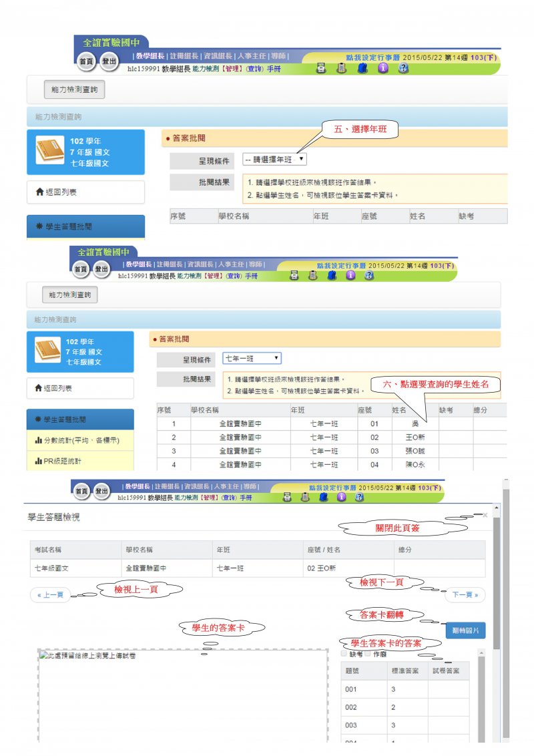Image resolution: width=534 pixels, height=756 pixels.
Task: Click the purple info icon in top header
Action: coord(383,68)
